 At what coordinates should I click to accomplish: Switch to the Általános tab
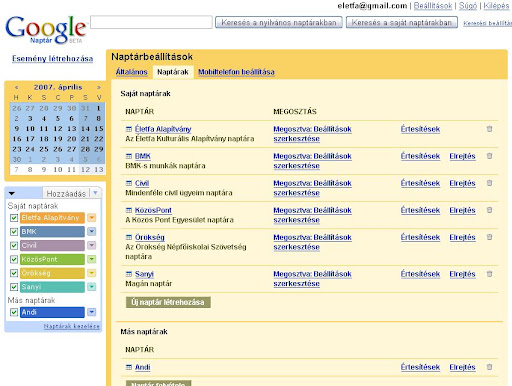click(x=132, y=72)
